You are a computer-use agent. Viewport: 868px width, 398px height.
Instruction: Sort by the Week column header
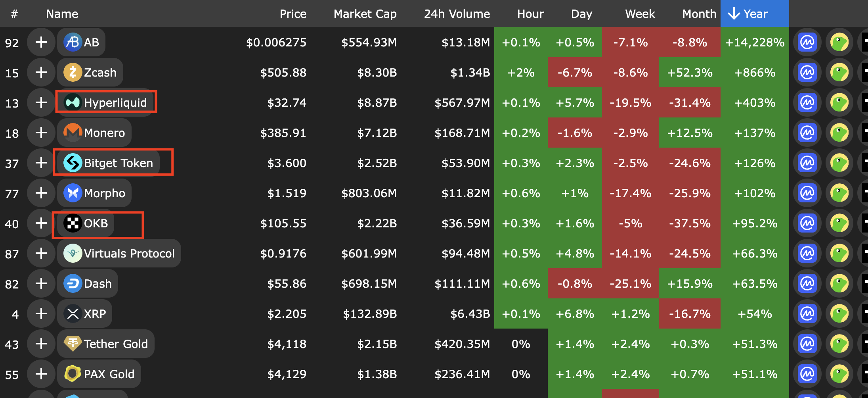640,14
